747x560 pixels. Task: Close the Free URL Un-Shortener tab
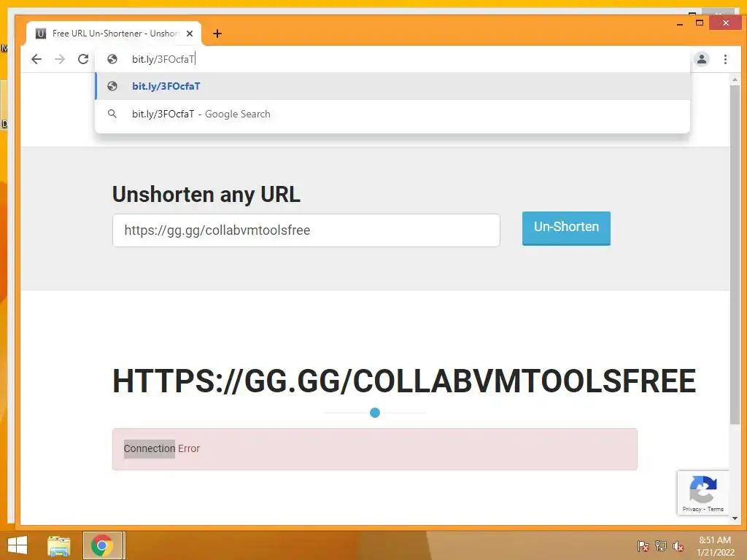click(190, 34)
